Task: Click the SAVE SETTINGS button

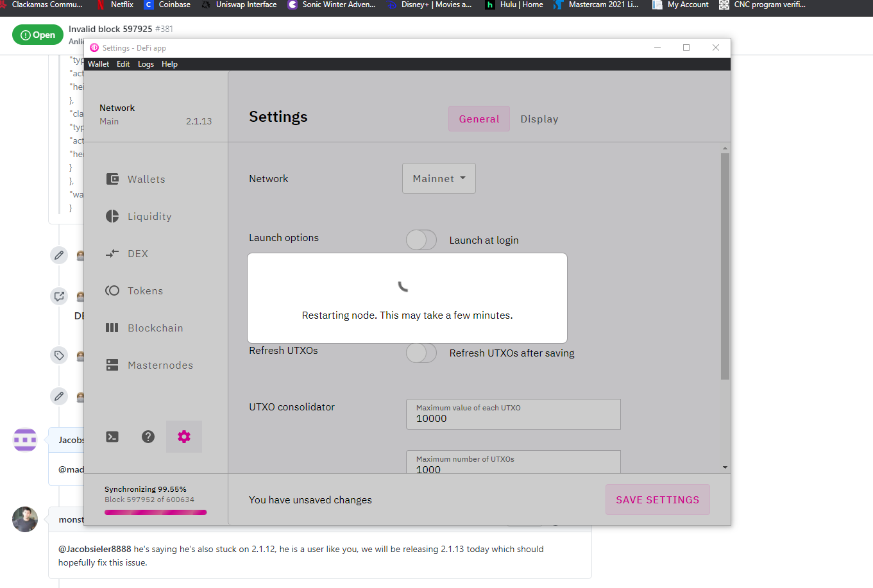Action: click(x=657, y=500)
